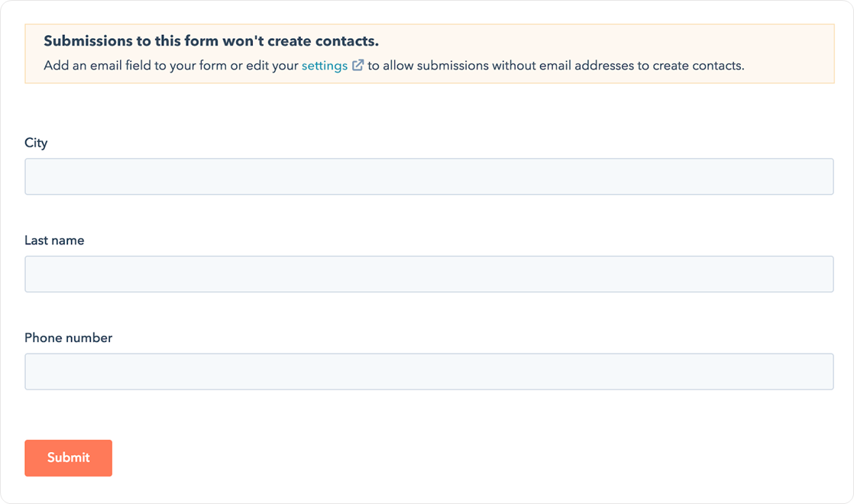Click the bold warning heading about contacts
The height and width of the screenshot is (504, 854).
[211, 41]
